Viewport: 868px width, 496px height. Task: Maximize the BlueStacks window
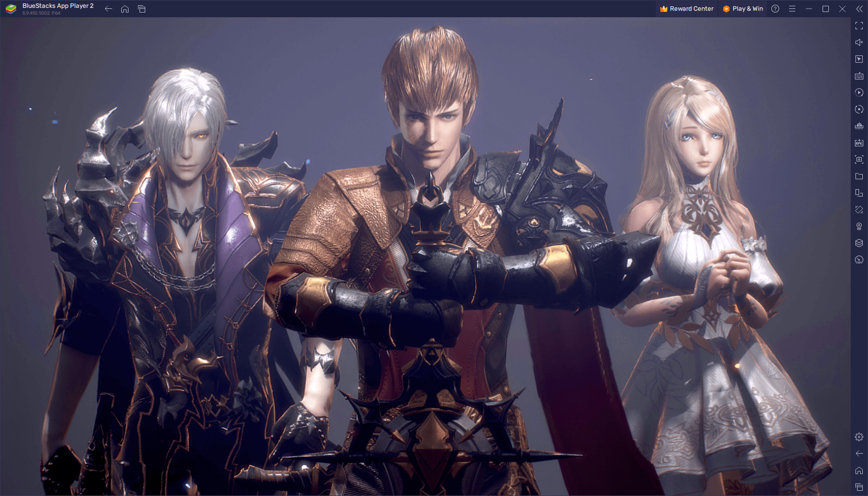pos(826,9)
